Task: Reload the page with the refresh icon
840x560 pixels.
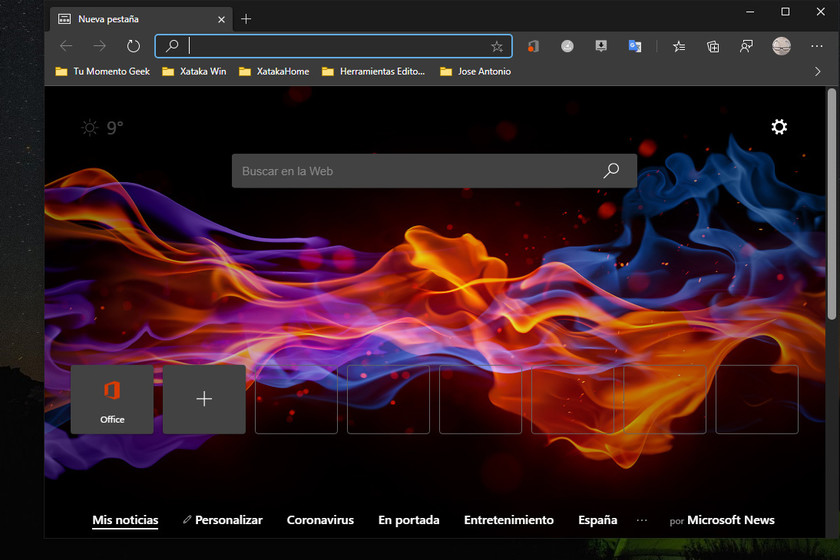Action: tap(133, 46)
